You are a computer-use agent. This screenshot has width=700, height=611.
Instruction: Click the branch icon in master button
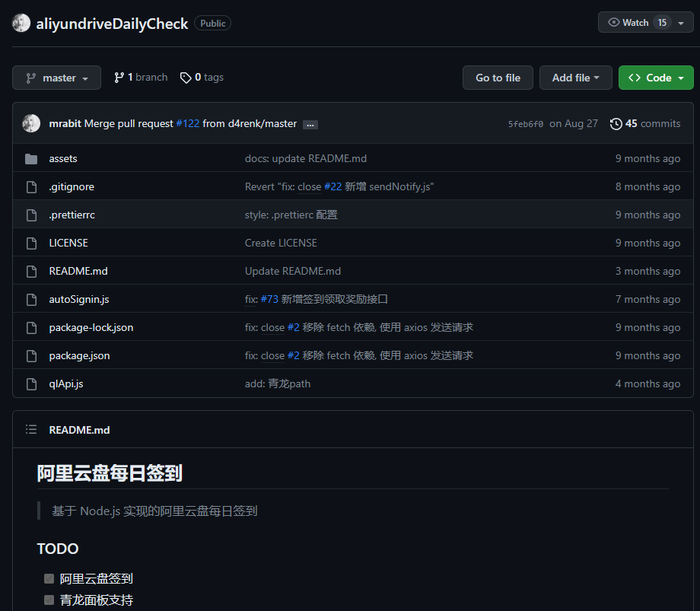click(30, 78)
